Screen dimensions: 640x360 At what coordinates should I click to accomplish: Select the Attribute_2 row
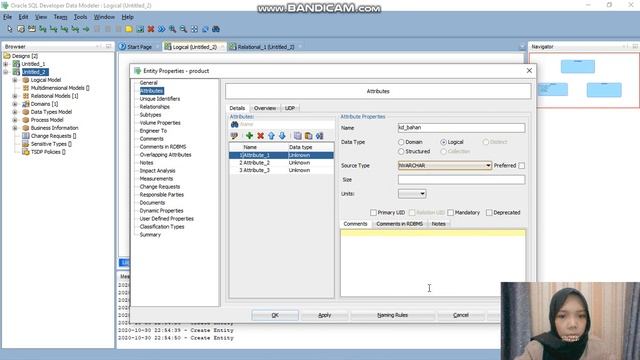[281, 162]
